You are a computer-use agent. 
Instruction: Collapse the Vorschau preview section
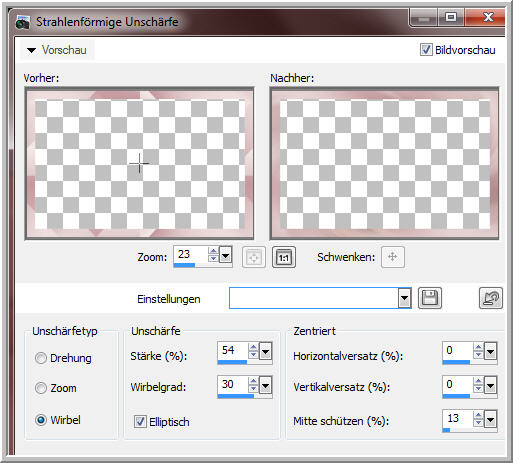click(32, 50)
